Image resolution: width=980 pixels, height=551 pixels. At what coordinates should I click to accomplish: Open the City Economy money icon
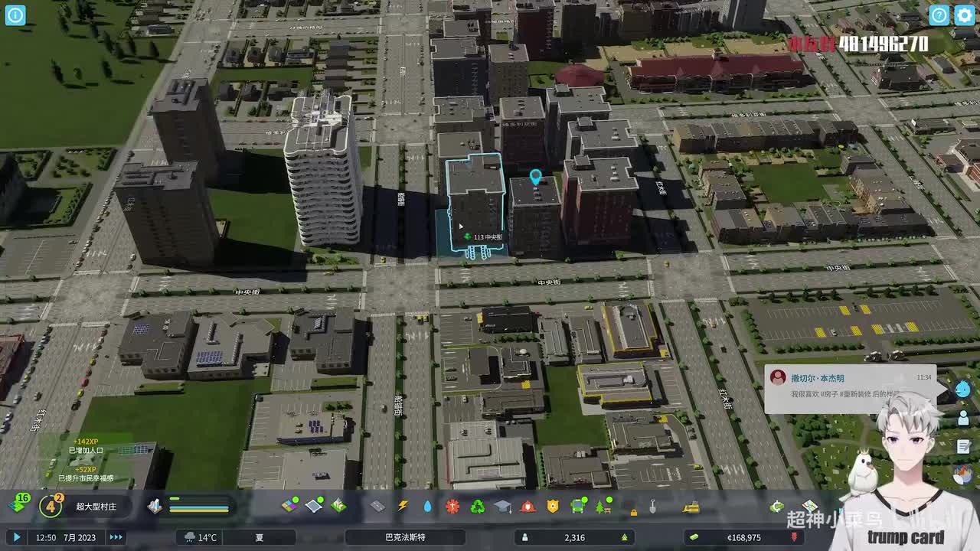click(x=777, y=506)
